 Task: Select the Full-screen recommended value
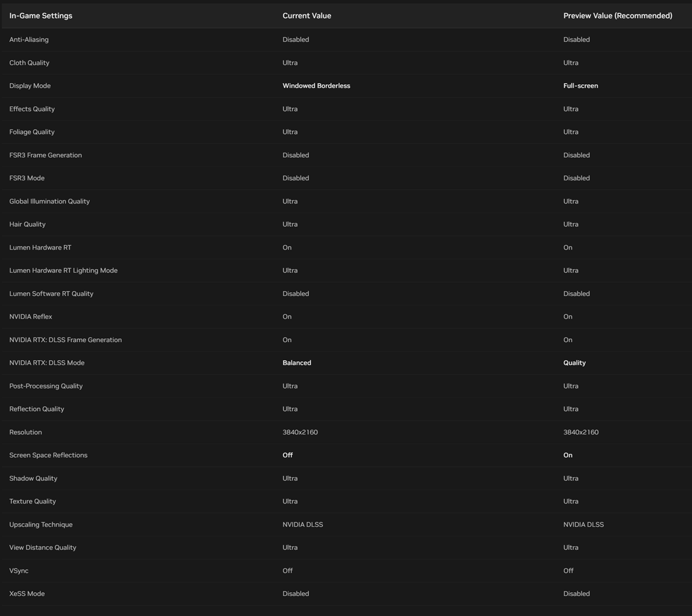(580, 86)
